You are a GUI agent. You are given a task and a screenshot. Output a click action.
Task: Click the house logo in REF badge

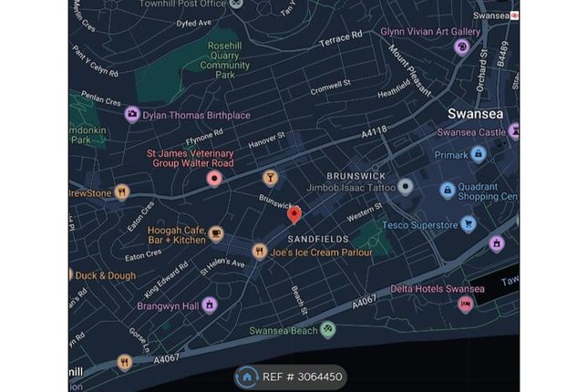(247, 377)
